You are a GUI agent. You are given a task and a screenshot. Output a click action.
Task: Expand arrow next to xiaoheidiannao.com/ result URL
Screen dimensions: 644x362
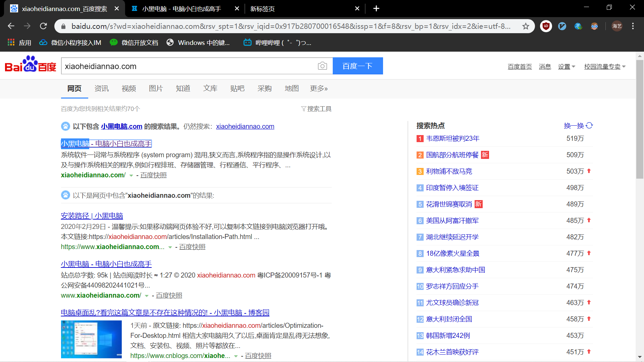point(131,176)
